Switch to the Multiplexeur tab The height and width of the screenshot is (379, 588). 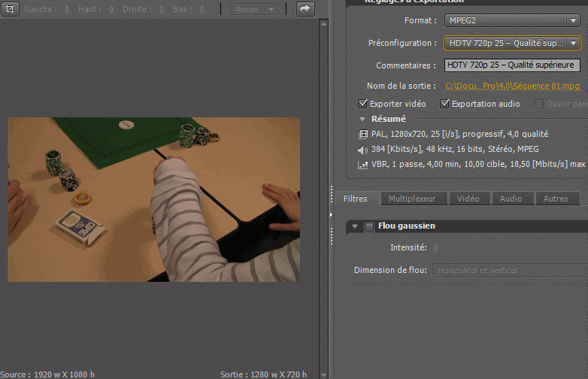pyautogui.click(x=412, y=199)
